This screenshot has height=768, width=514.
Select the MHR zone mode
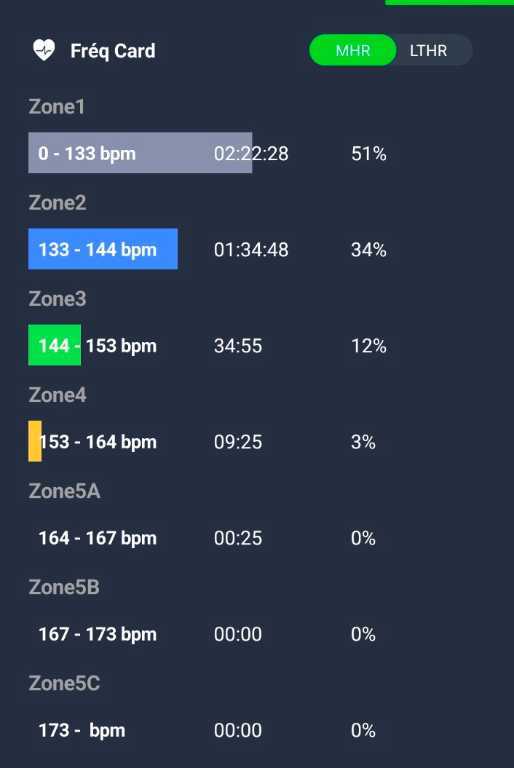point(353,50)
